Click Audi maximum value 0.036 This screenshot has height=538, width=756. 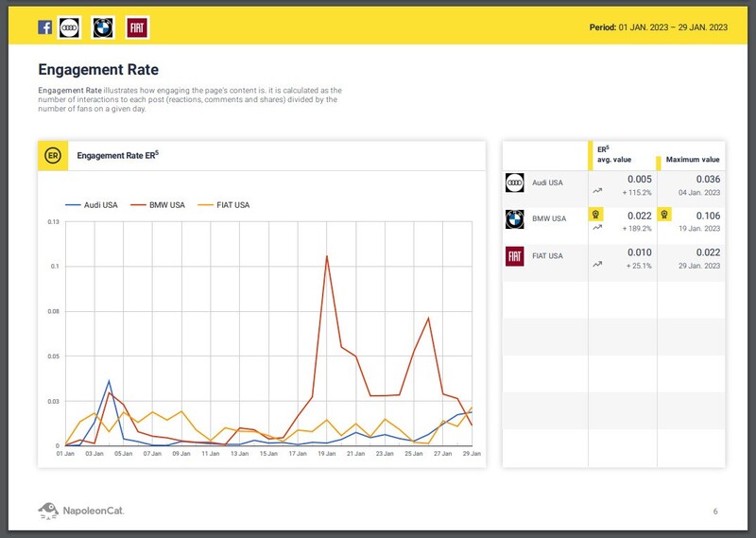pyautogui.click(x=708, y=179)
